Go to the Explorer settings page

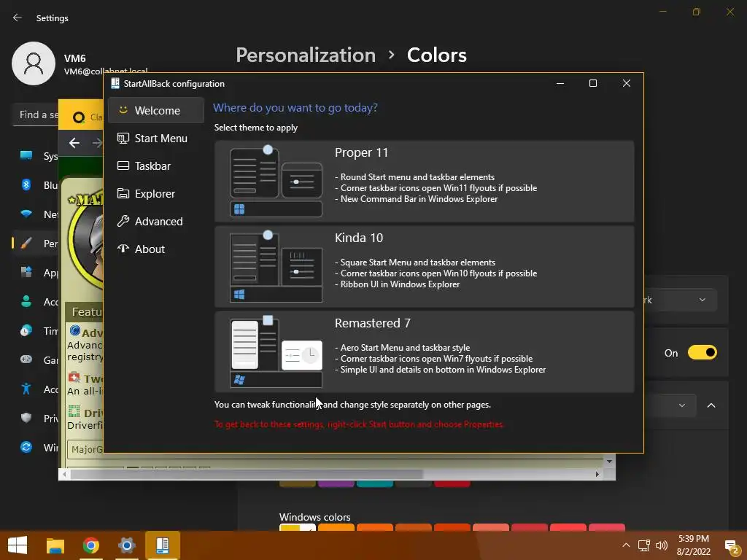[156, 193]
